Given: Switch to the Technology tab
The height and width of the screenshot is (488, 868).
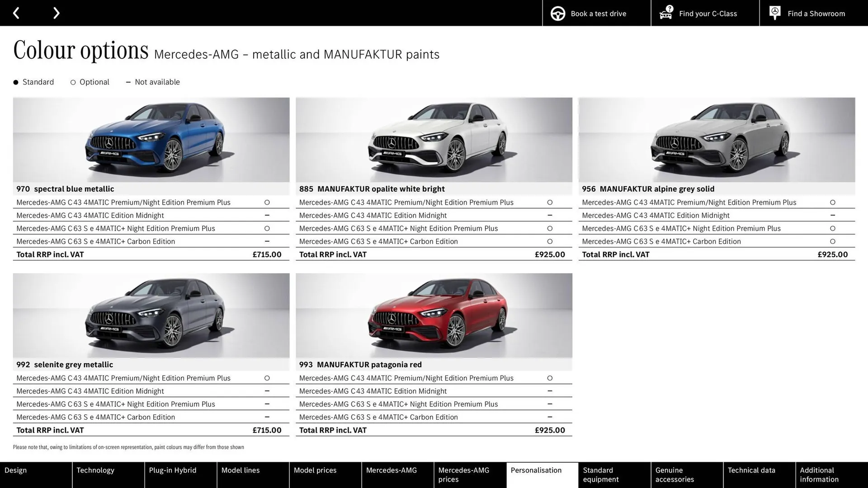Looking at the screenshot, I should (x=95, y=470).
